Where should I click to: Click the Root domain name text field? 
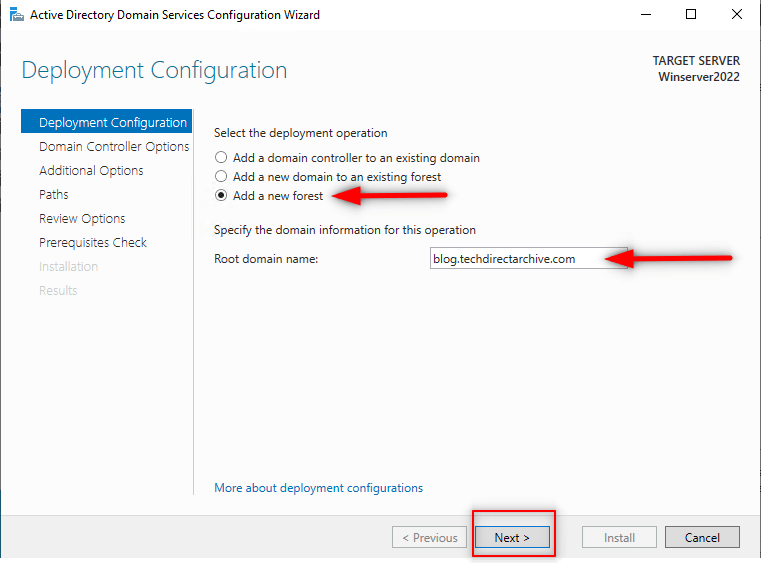527,259
